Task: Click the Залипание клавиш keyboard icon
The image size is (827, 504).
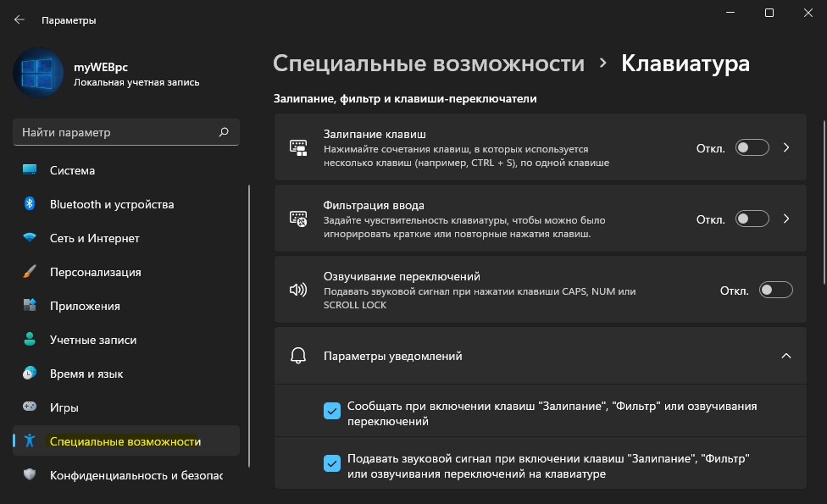Action: coord(298,147)
